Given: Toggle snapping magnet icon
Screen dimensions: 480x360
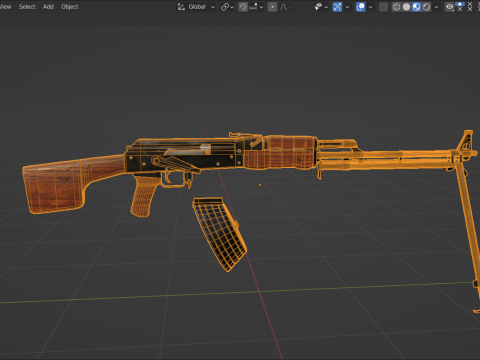Looking at the screenshot, I should 243,7.
